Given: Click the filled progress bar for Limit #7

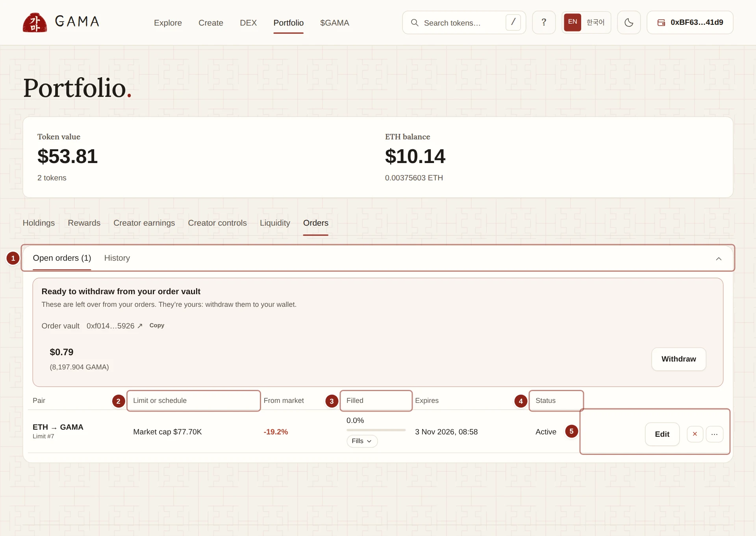Looking at the screenshot, I should pyautogui.click(x=376, y=430).
